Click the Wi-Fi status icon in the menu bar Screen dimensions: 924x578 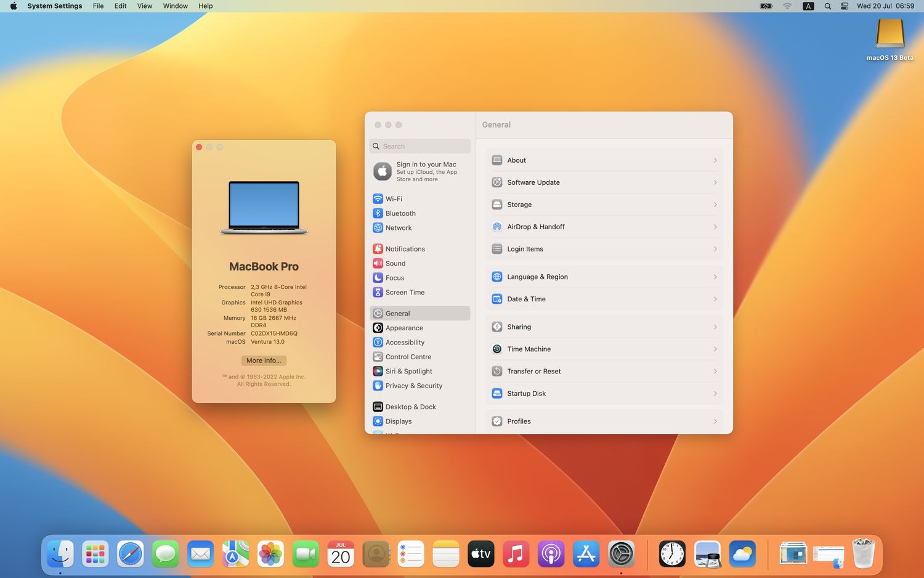coord(787,6)
